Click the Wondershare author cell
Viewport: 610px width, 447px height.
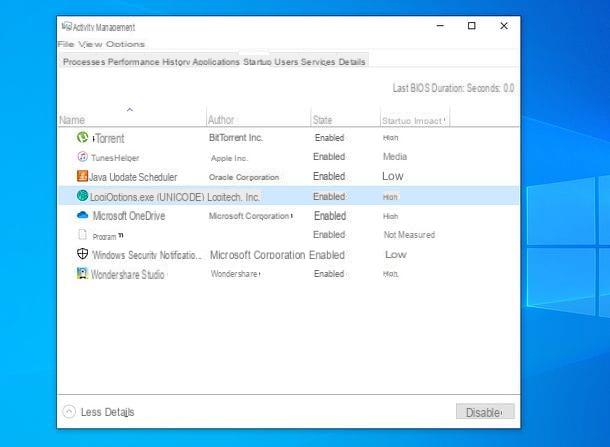[235, 274]
